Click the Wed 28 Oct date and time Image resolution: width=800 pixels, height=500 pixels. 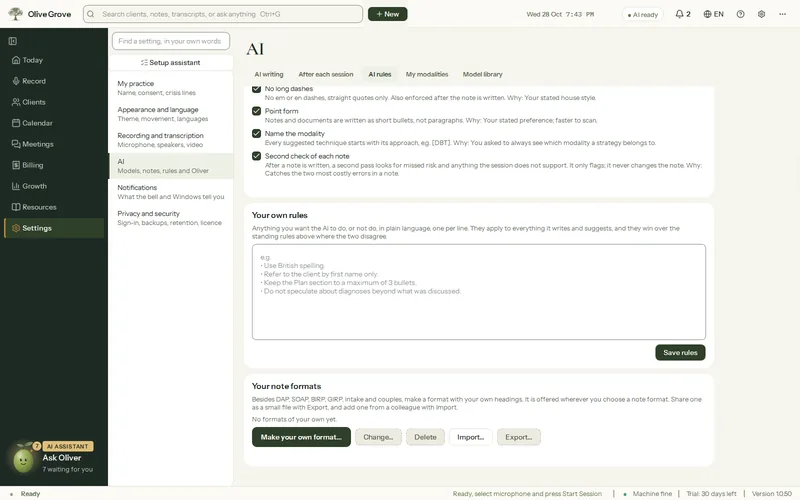click(x=560, y=14)
